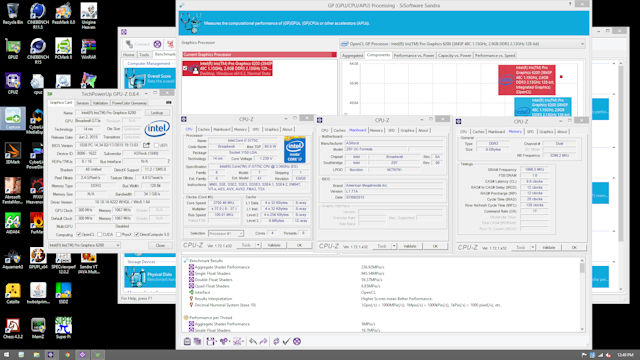Open MemZ desktop shortcut
640x360 pixels.
[38, 328]
